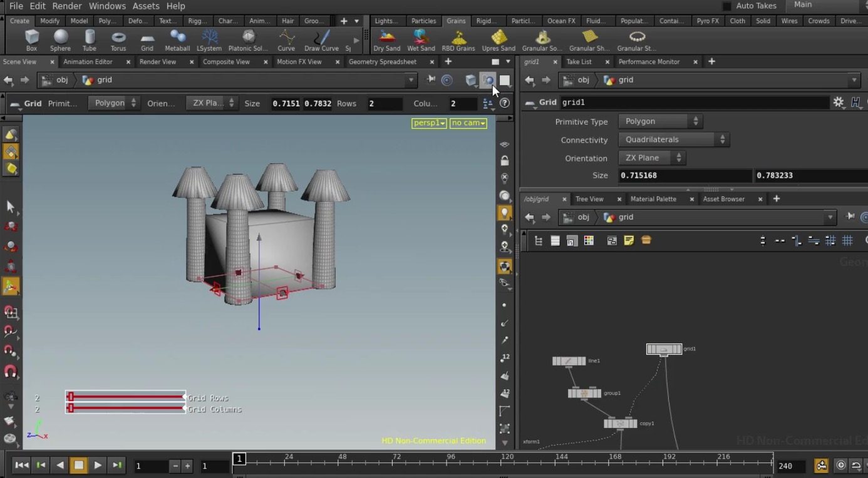Open the persp1 viewport menu

pyautogui.click(x=429, y=123)
